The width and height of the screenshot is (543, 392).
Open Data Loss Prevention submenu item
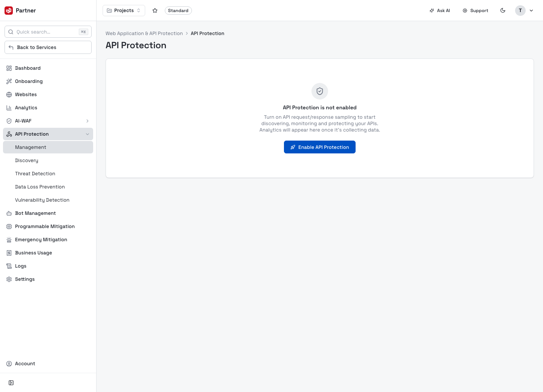click(48, 187)
